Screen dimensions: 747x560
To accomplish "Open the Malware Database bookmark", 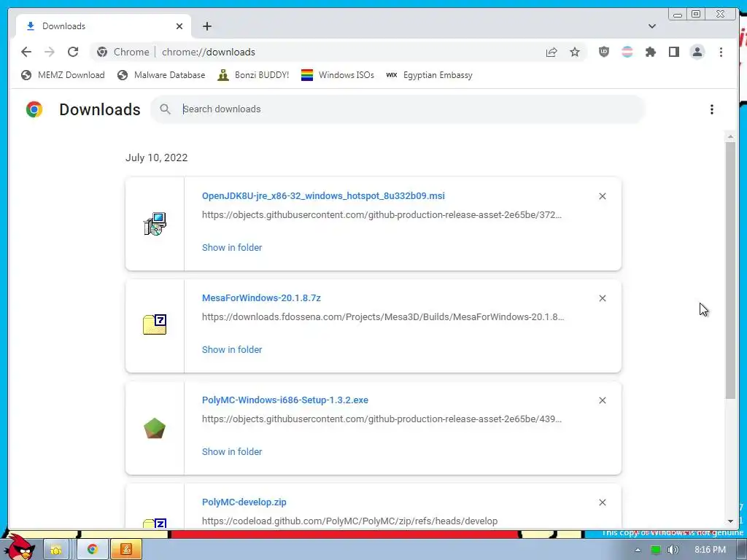I will pyautogui.click(x=161, y=75).
